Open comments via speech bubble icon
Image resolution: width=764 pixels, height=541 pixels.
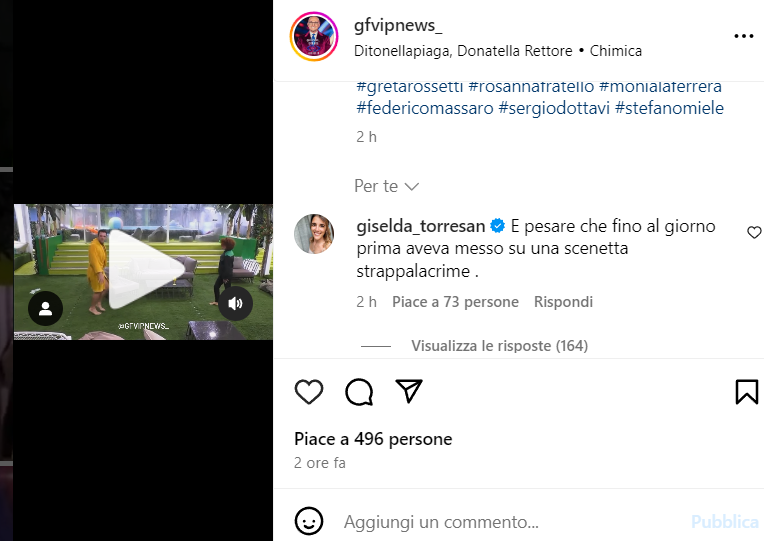pyautogui.click(x=359, y=392)
